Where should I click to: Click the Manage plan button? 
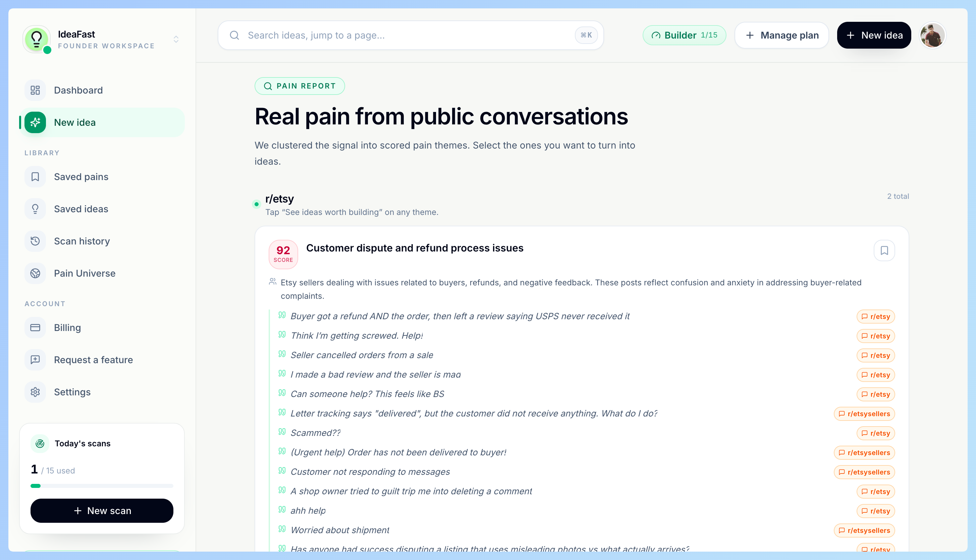tap(782, 36)
